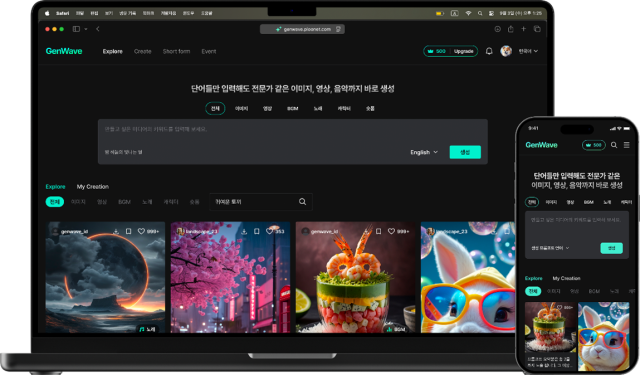Bookmark the eclipse landscape image
The width and height of the screenshot is (640, 375).
(129, 231)
